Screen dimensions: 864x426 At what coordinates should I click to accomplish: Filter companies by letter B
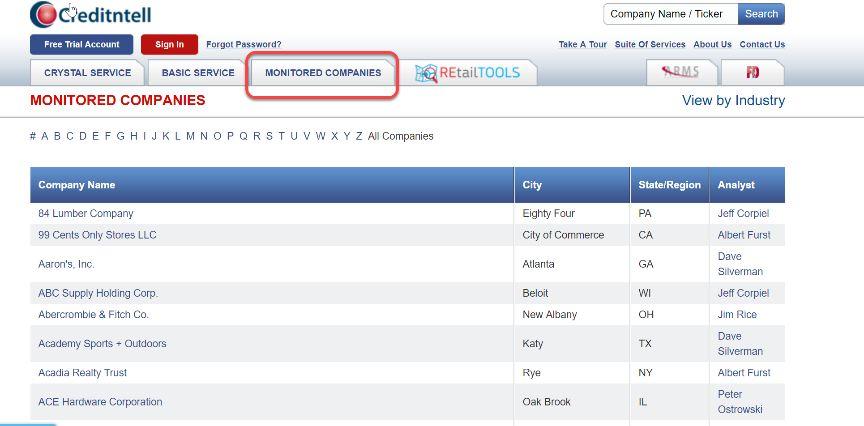coord(57,136)
